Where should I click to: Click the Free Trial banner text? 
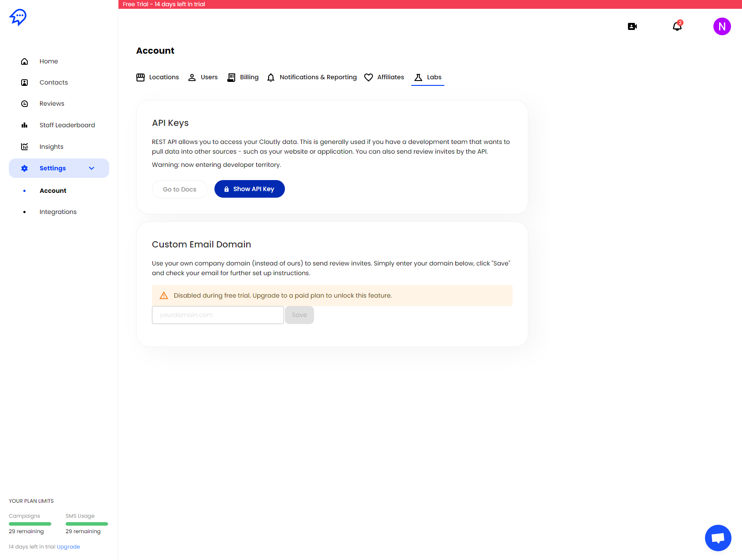164,4
